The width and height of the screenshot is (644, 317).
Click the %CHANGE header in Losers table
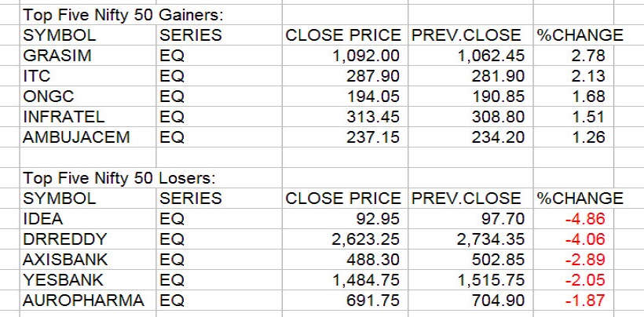580,199
